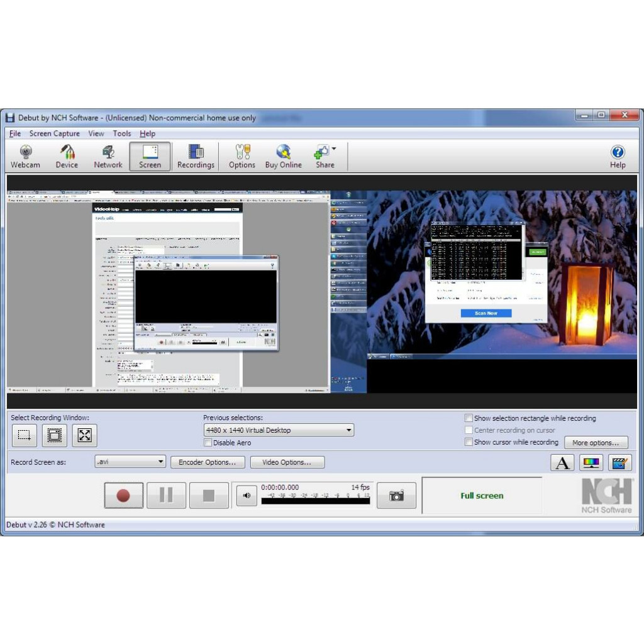Screen dimensions: 644x644
Task: Open the Options toolbar icon
Action: click(242, 156)
